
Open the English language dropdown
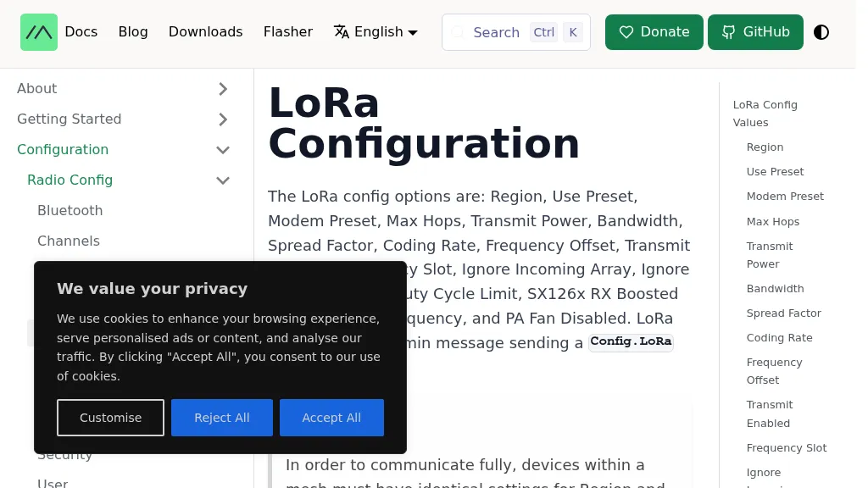[376, 32]
